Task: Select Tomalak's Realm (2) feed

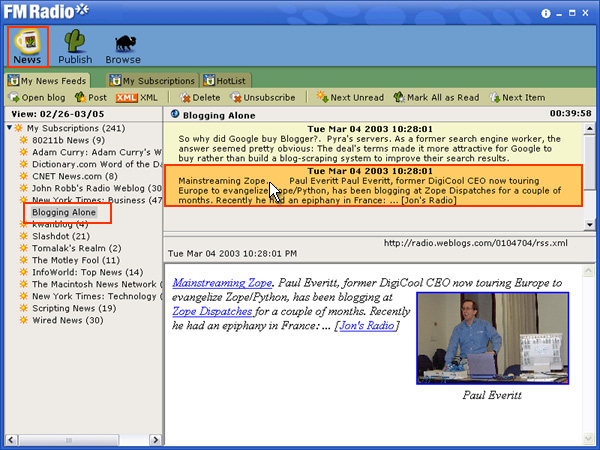Action: point(77,248)
